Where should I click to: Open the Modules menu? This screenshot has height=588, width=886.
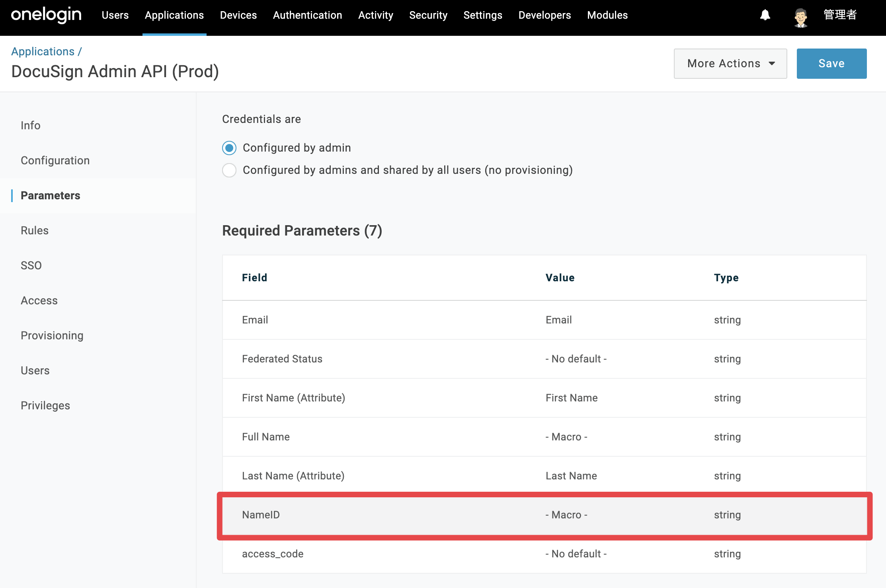tap(607, 16)
